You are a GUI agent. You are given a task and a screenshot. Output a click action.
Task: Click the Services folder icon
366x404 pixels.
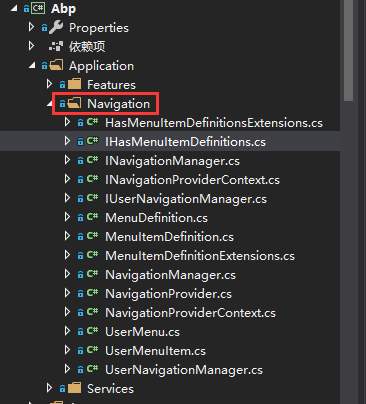(75, 388)
